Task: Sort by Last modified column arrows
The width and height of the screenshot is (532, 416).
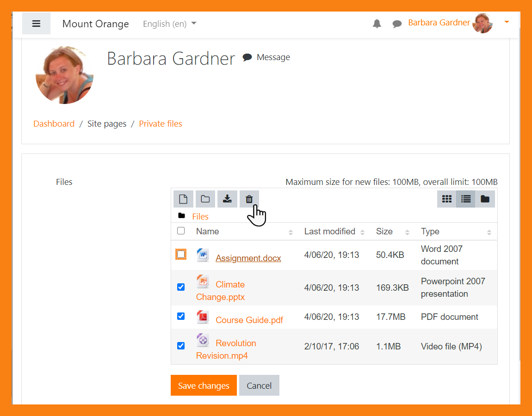Action: tap(362, 232)
